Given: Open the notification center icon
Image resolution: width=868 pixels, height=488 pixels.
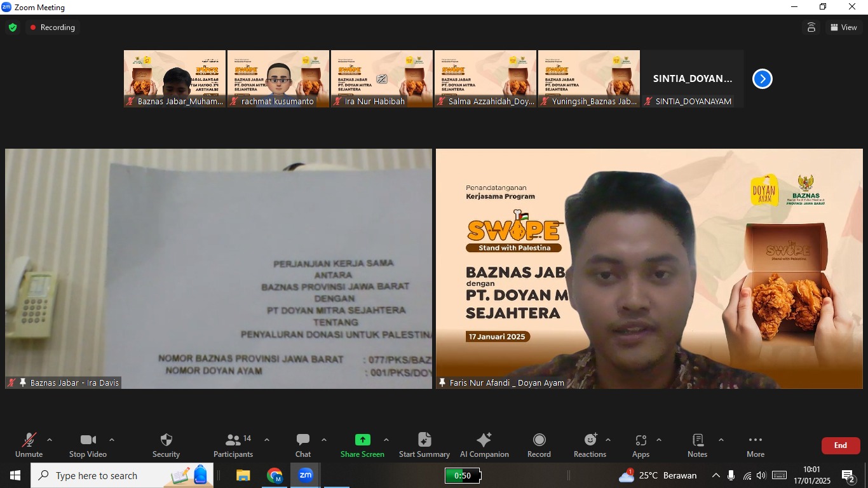Looking at the screenshot, I should 848,475.
